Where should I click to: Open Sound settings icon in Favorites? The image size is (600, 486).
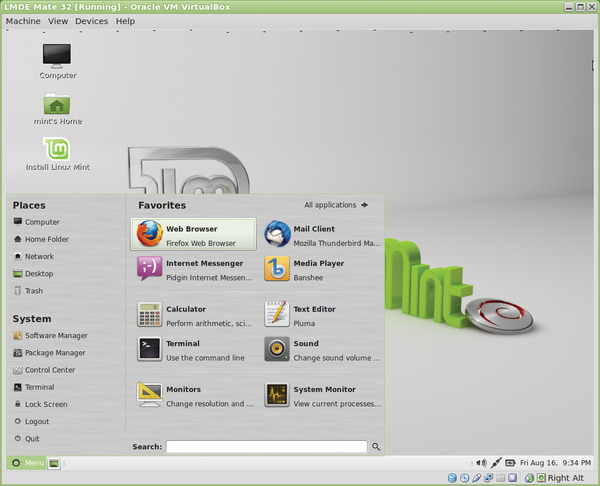[277, 349]
